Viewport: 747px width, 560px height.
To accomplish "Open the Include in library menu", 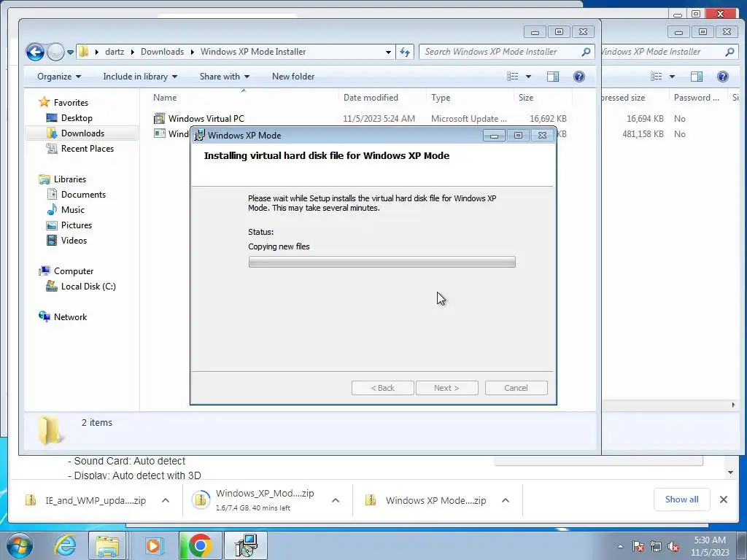I will click(140, 76).
